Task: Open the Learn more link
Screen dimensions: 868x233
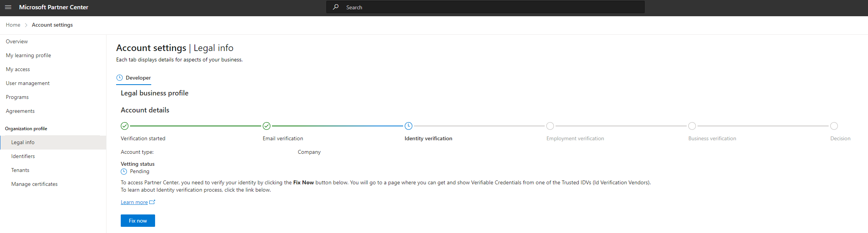Action: pos(134,202)
